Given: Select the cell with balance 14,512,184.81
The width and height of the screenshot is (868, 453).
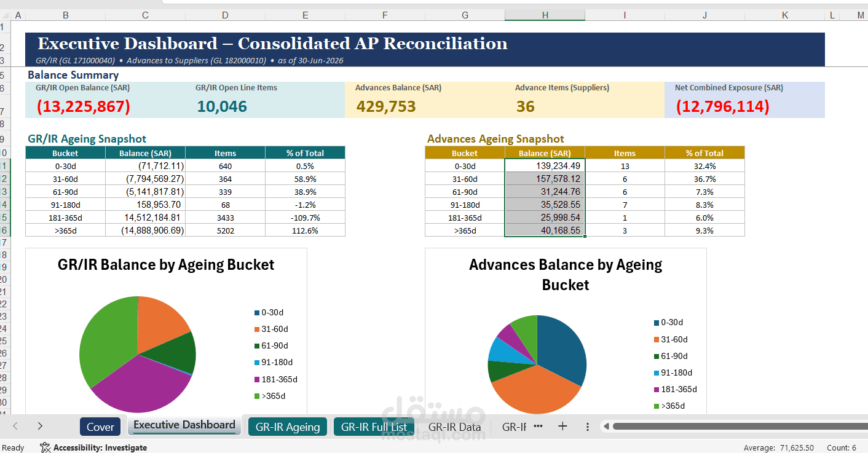Looking at the screenshot, I should (x=145, y=218).
